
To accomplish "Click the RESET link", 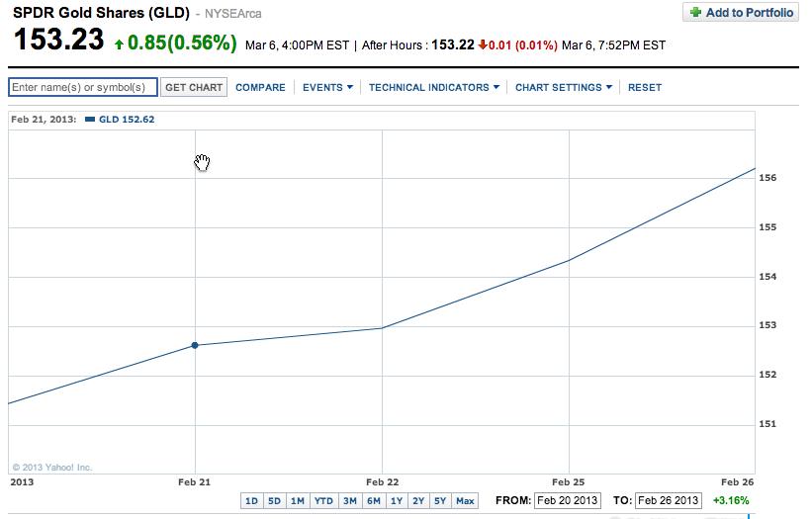I will (645, 87).
